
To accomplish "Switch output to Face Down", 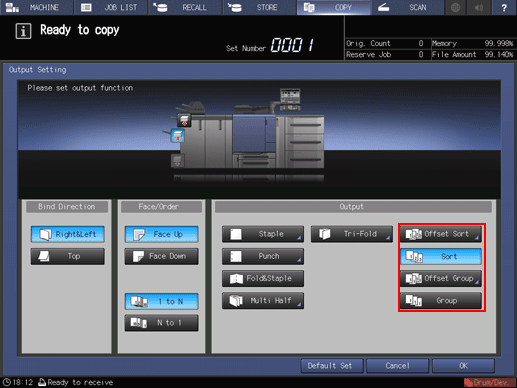I will tap(161, 256).
